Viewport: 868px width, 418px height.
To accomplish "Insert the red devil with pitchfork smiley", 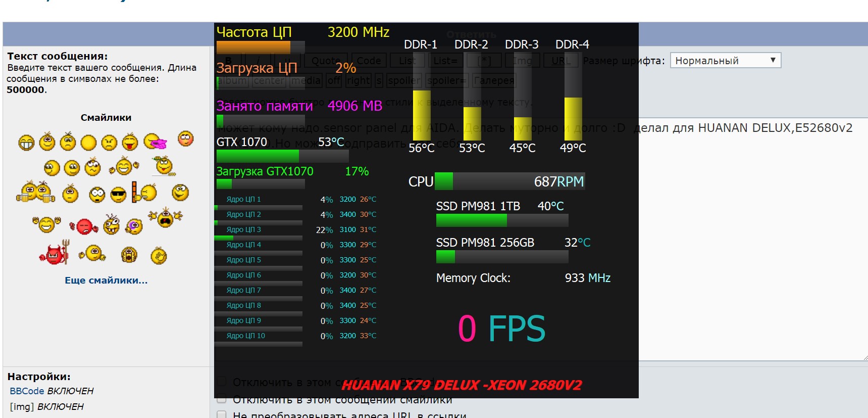I will pyautogui.click(x=55, y=253).
